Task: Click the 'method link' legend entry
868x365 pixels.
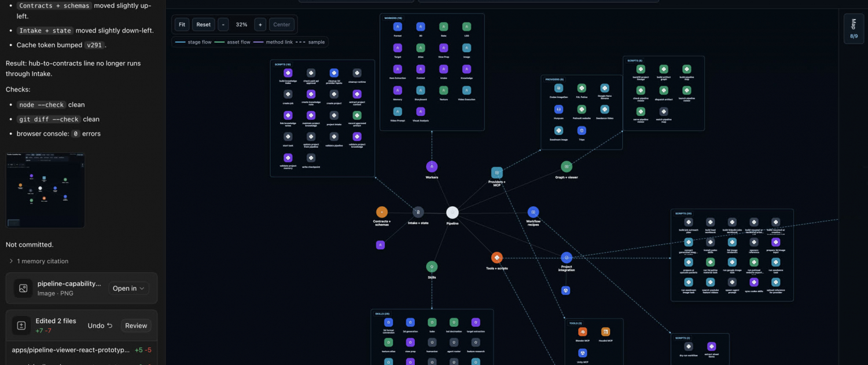Action: [x=273, y=42]
